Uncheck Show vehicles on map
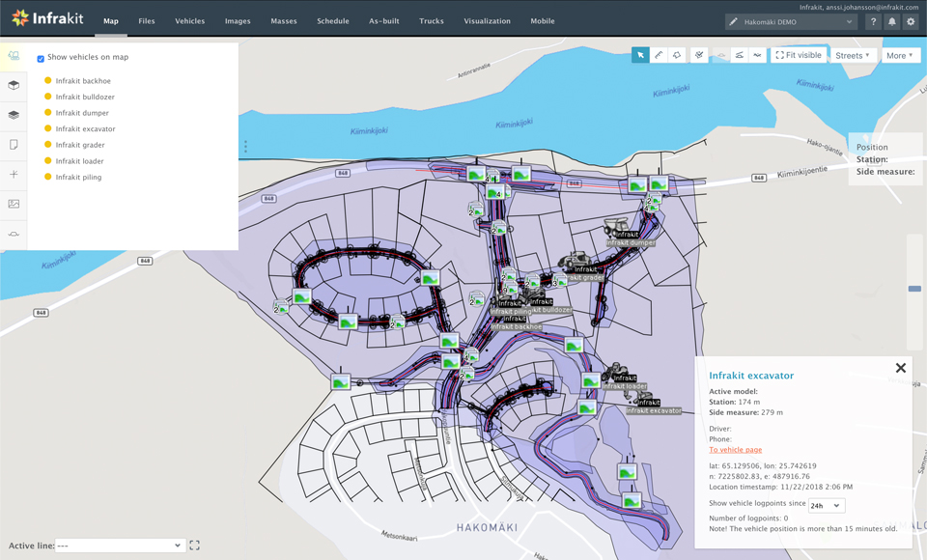Image resolution: width=927 pixels, height=560 pixels. (41, 58)
